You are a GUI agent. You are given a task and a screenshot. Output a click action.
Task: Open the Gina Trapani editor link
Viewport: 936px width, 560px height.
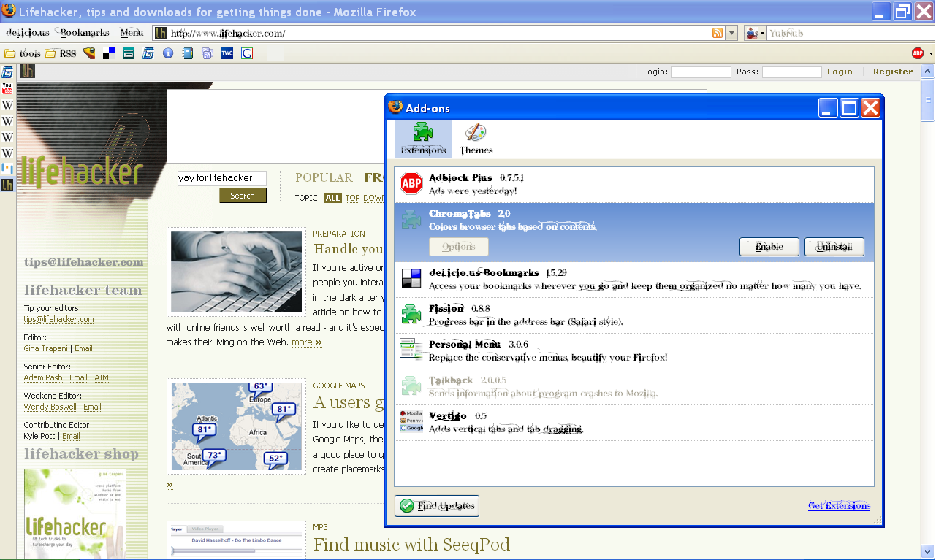(x=46, y=348)
